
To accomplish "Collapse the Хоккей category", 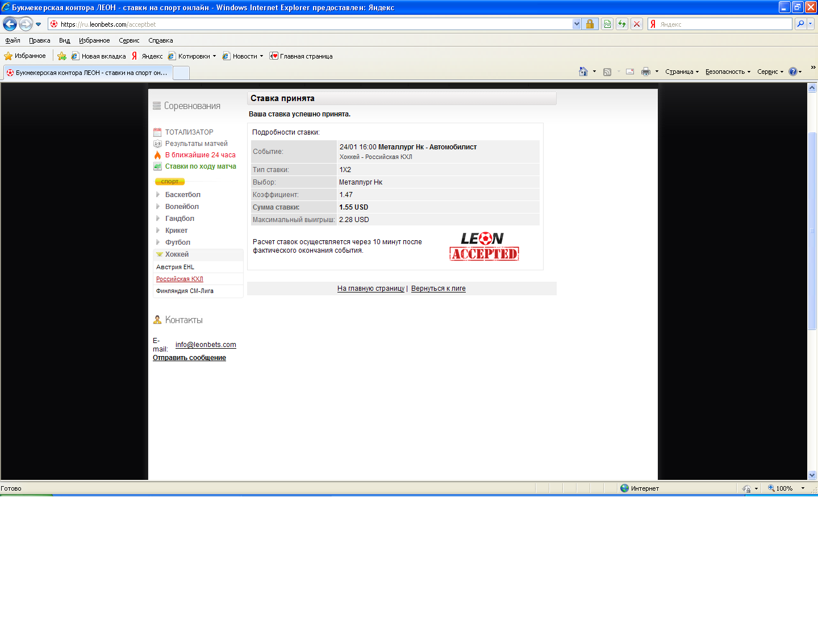I will tap(176, 254).
